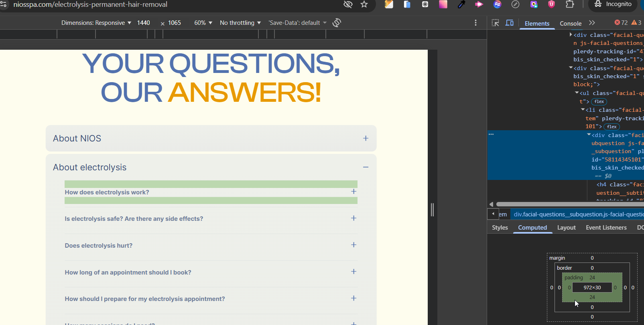Switch to the Styles tab
Viewport: 644px width, 325px height.
coord(500,228)
